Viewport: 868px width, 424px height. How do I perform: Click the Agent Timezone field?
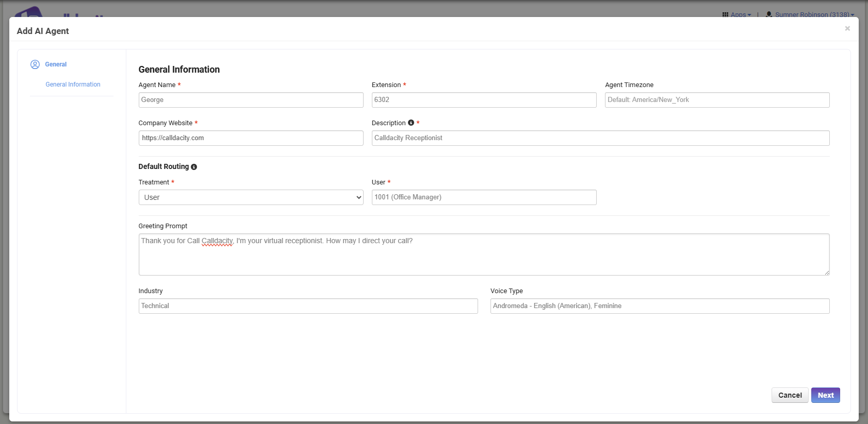(716, 100)
